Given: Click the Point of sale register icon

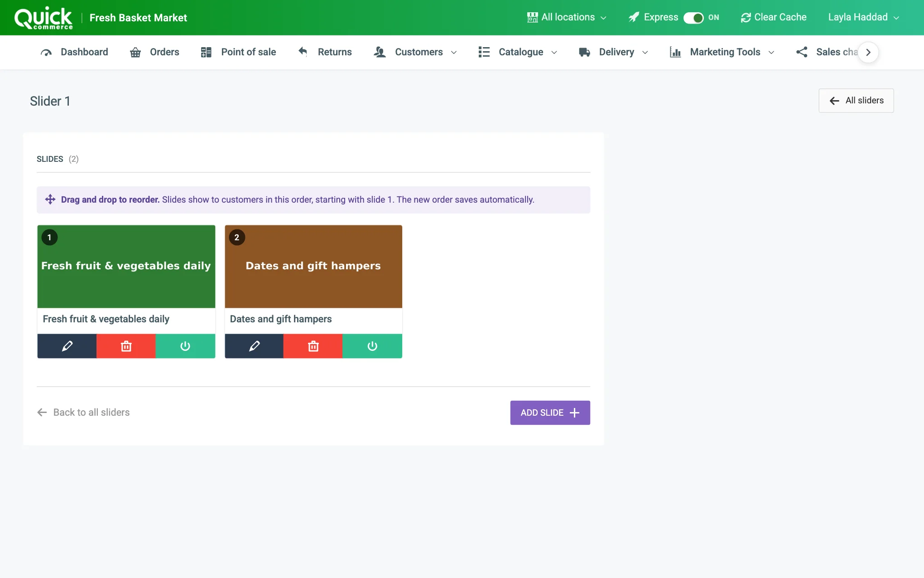Looking at the screenshot, I should 206,52.
